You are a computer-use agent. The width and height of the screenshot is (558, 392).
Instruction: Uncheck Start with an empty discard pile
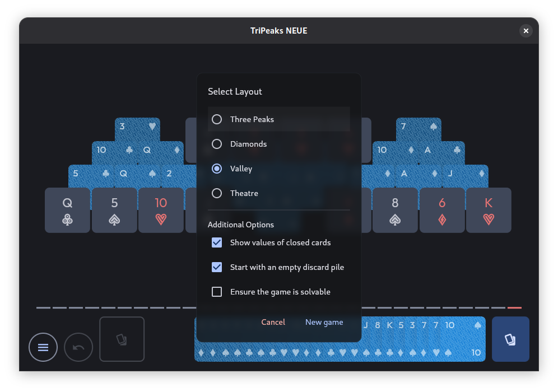click(x=217, y=267)
